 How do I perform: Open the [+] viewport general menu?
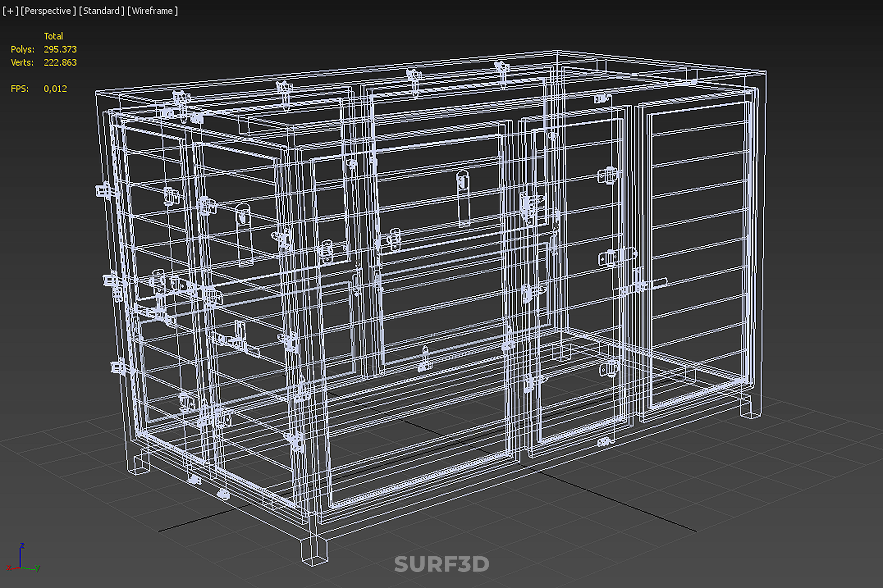coord(10,11)
